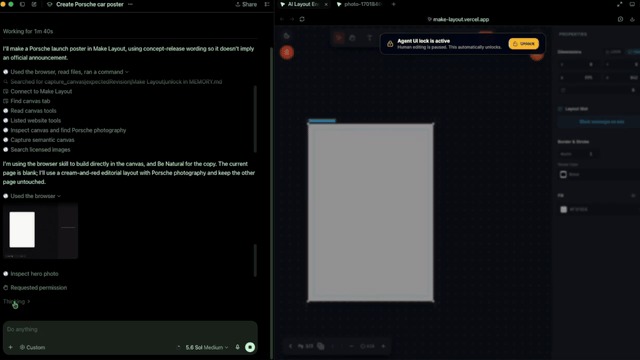Click the small icon above the red circle
640x360 pixels.
(x=287, y=36)
